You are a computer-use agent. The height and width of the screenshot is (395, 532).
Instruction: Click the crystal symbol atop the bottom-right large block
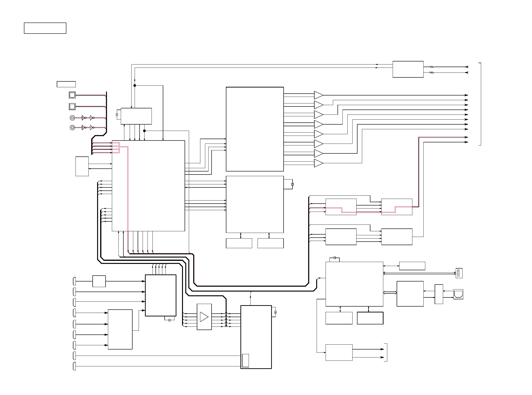pyautogui.click(x=335, y=258)
